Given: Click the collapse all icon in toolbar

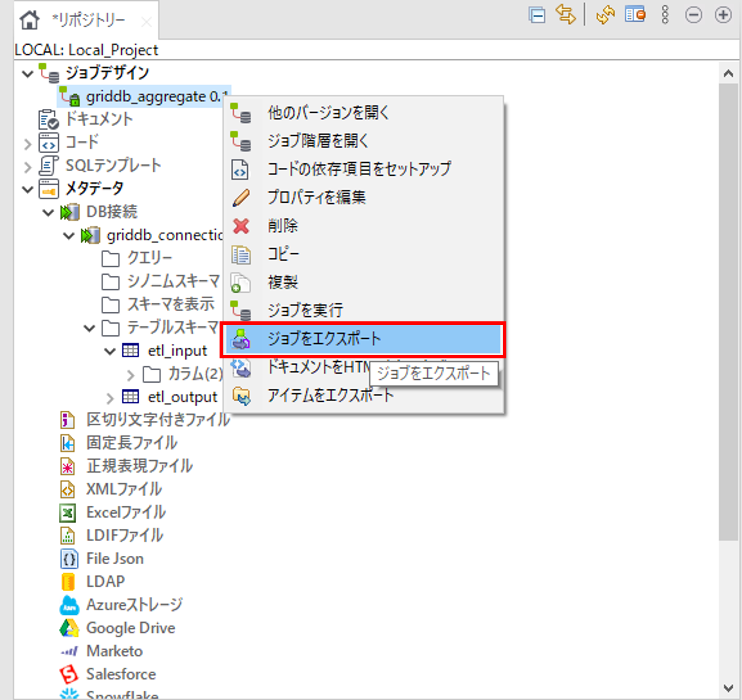Looking at the screenshot, I should [x=537, y=15].
